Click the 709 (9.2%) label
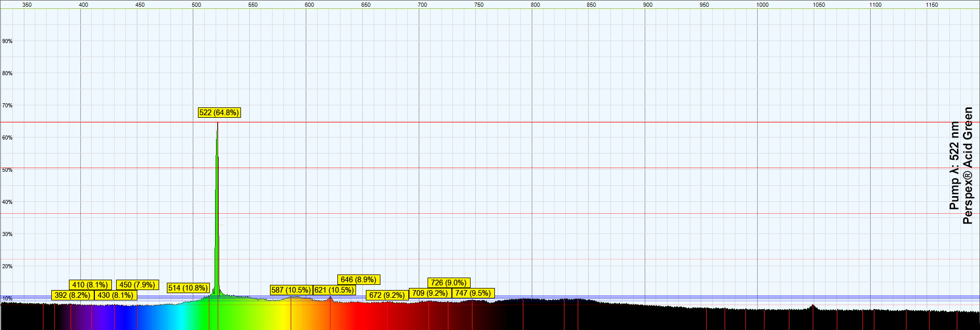Viewport: 980px width, 330px height. (x=430, y=293)
